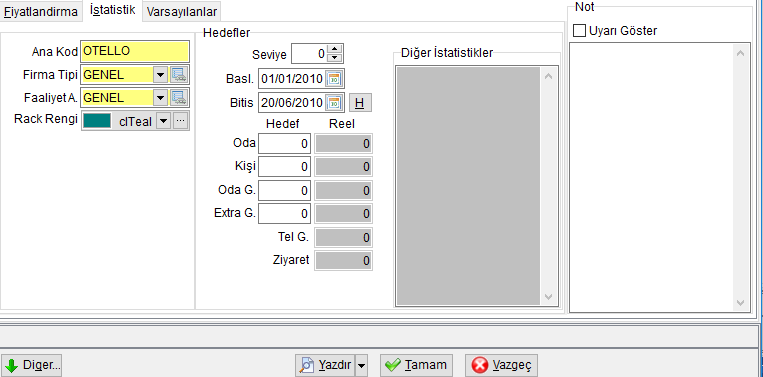
Task: Click the Ziyaret value field
Action: click(x=344, y=260)
